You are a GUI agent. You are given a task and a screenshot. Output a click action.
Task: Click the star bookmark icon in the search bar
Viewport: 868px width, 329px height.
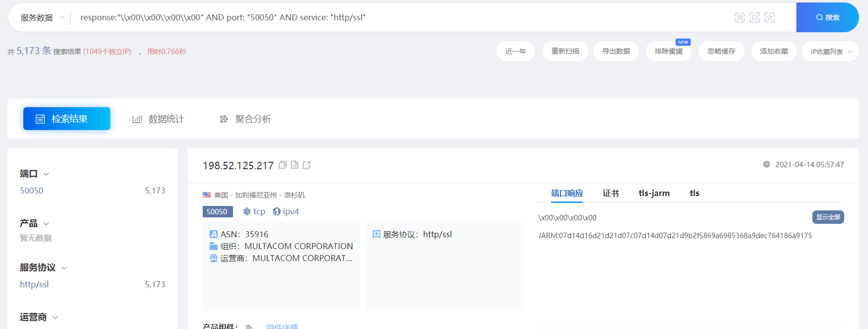pos(770,17)
